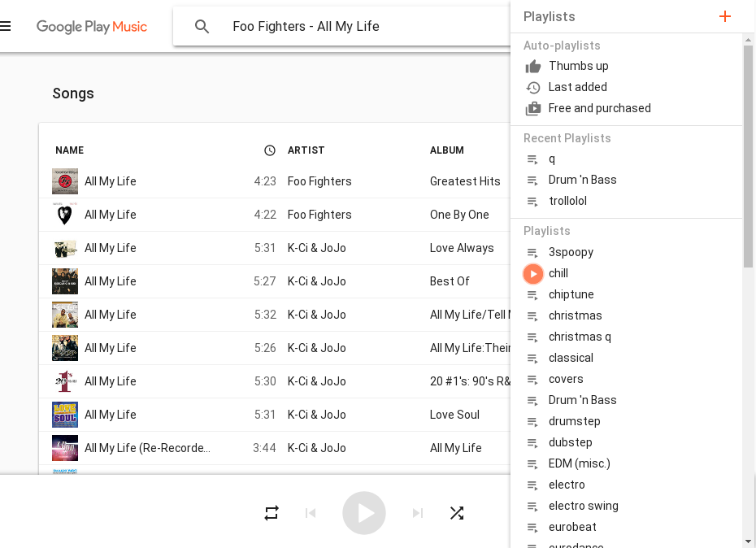The height and width of the screenshot is (548, 756).
Task: Sort songs by ALBUM column
Action: (x=446, y=150)
